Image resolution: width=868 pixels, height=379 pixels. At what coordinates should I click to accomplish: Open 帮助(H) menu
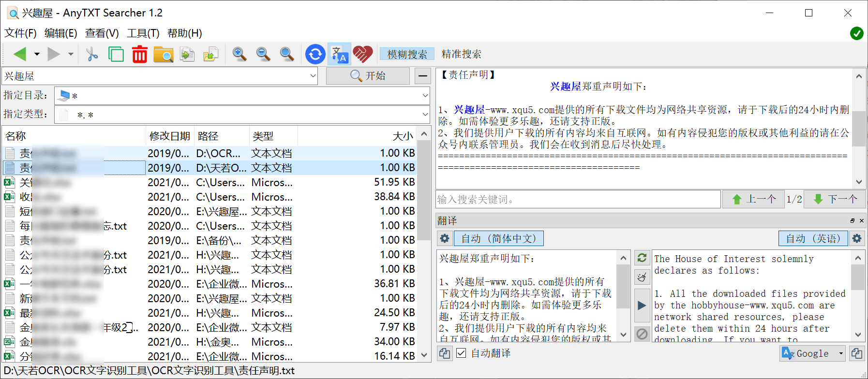click(x=185, y=33)
